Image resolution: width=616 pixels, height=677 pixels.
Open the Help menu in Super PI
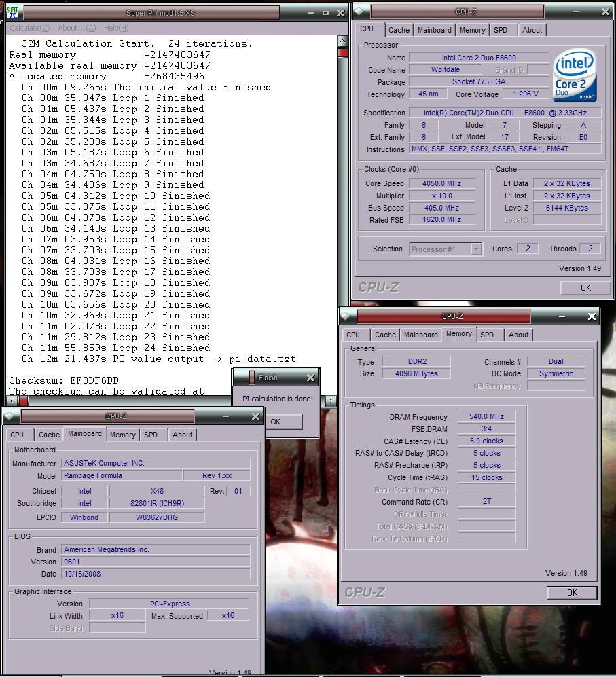click(x=115, y=28)
